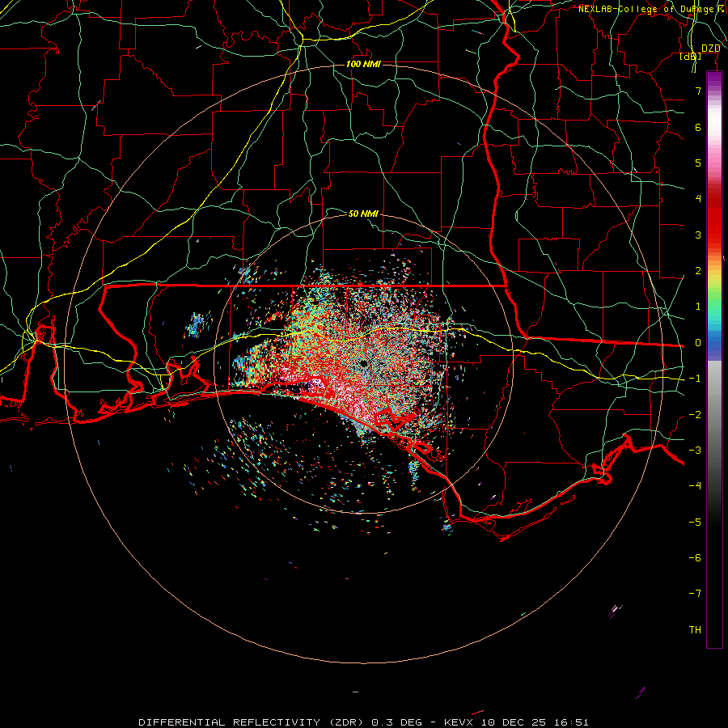Screen dimensions: 728x728
Task: Click the "10 DEC 25" date text
Action: [x=514, y=722]
